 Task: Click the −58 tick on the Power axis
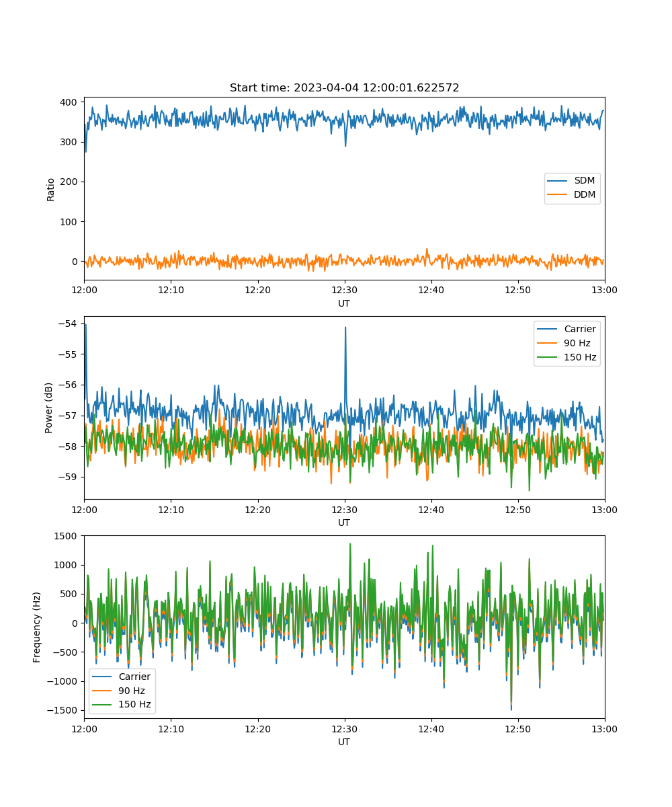point(69,446)
